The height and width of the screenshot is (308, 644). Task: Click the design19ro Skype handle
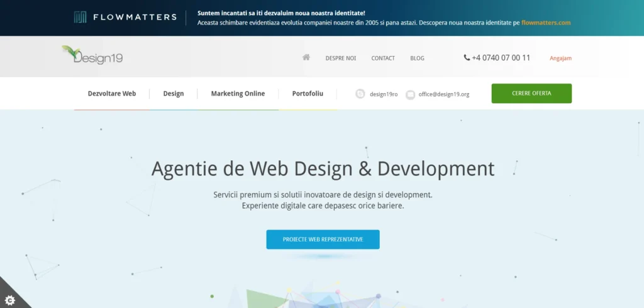384,94
